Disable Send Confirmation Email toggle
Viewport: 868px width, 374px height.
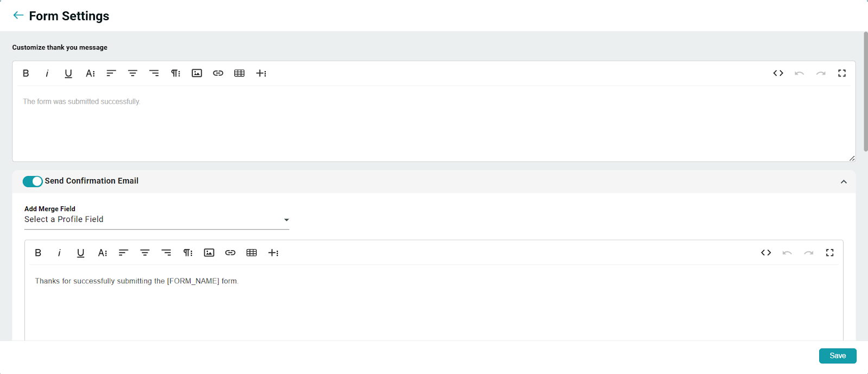click(x=33, y=181)
